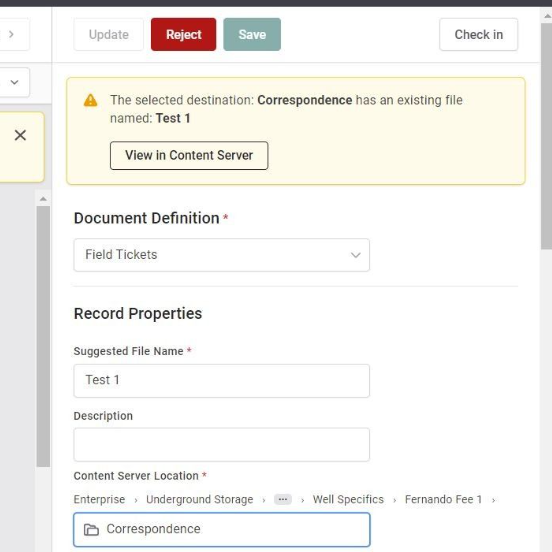Click the left panel scrollbar thumb
Screen dimensions: 552x552
pos(43,336)
